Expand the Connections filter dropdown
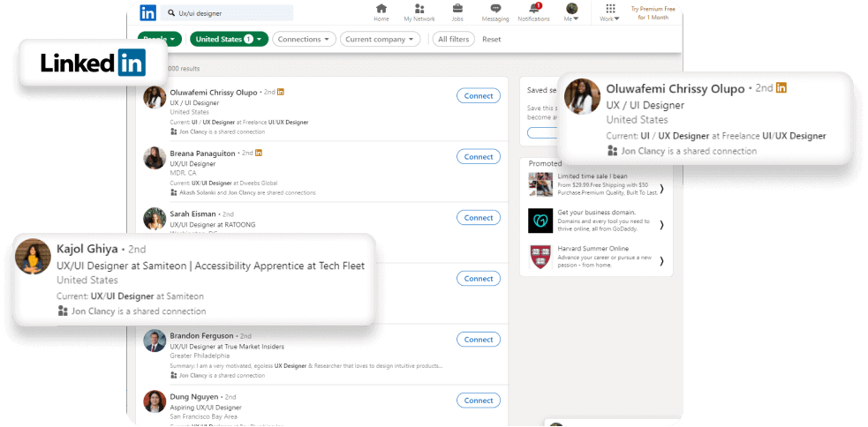The width and height of the screenshot is (868, 427). pyautogui.click(x=304, y=40)
